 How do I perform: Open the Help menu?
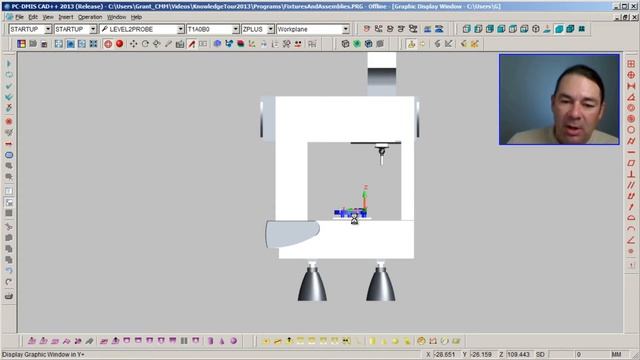tap(136, 17)
